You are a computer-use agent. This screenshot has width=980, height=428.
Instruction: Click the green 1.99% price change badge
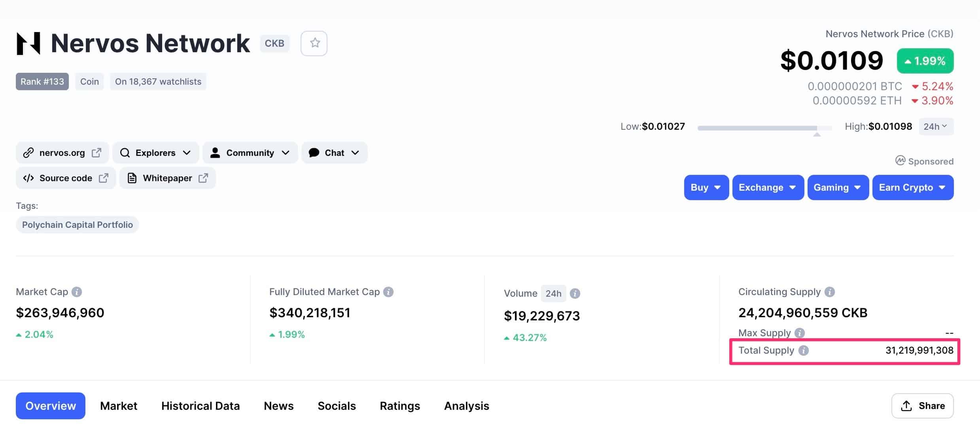pos(925,61)
